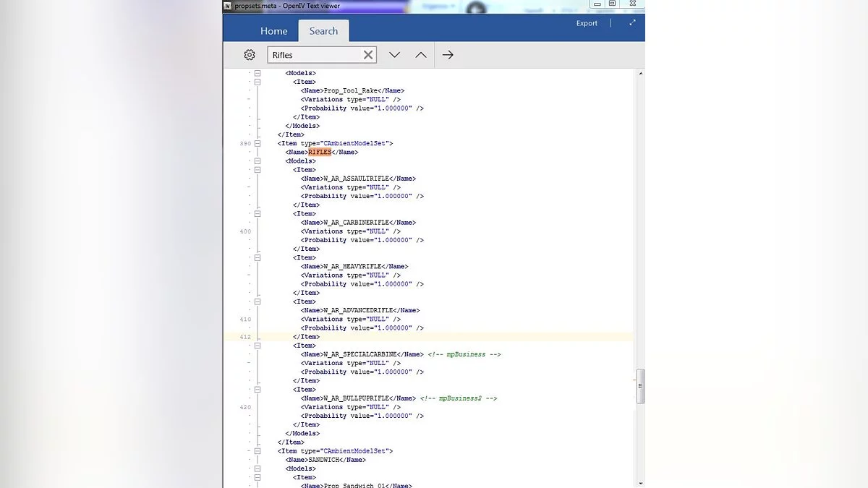Click the scrollbar down arrow
This screenshot has width=868, height=488.
(641, 483)
